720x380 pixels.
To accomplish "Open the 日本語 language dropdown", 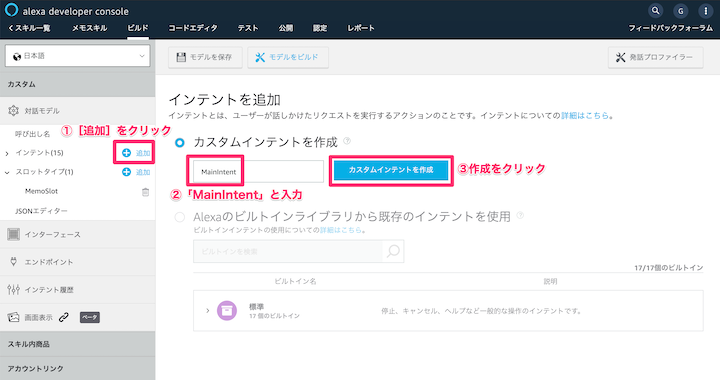I will tap(78, 56).
